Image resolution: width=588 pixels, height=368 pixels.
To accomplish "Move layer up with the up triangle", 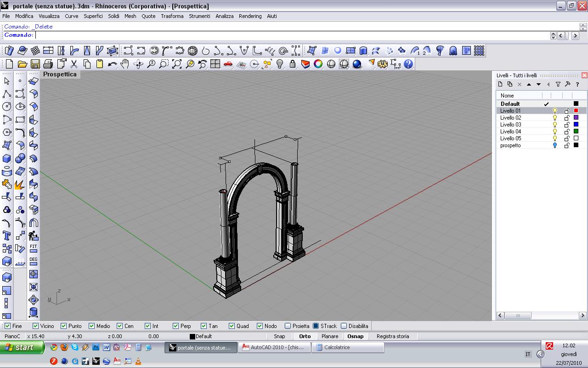I will coord(529,84).
